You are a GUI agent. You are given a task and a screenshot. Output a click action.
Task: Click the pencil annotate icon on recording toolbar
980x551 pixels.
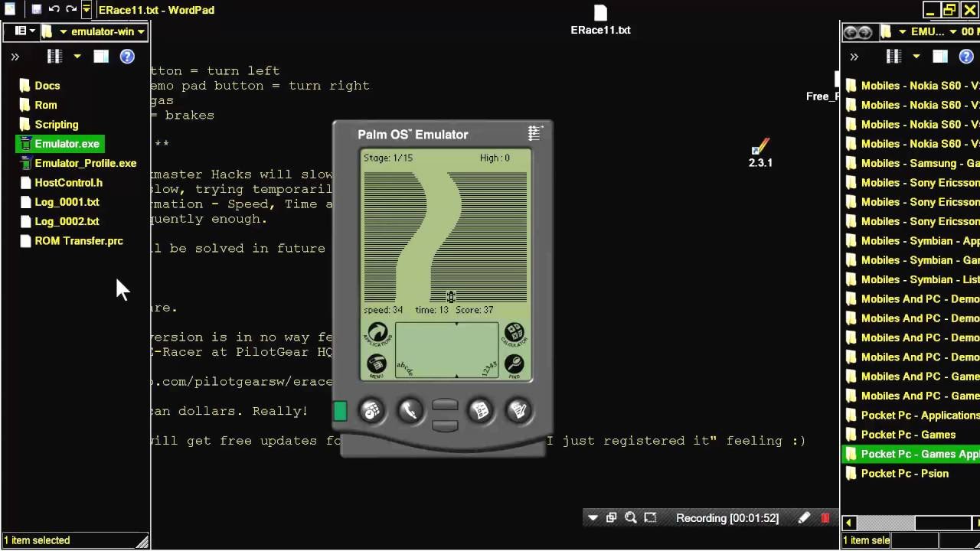tap(804, 518)
